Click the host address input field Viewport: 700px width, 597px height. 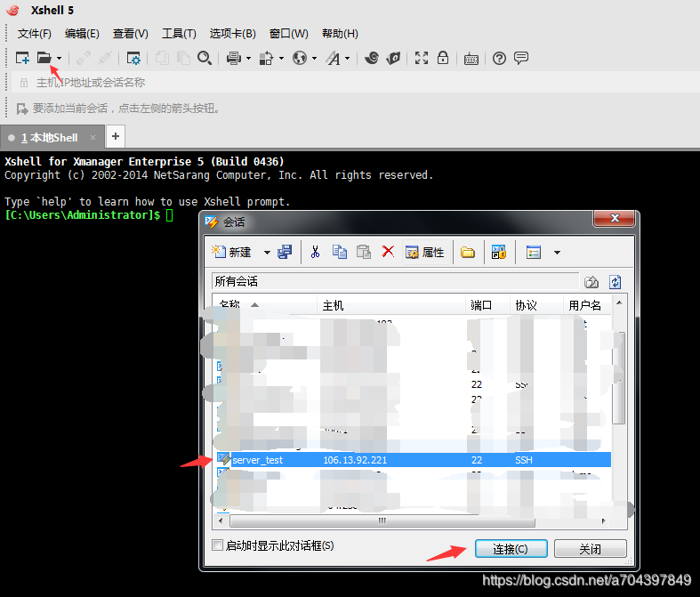coord(358,83)
